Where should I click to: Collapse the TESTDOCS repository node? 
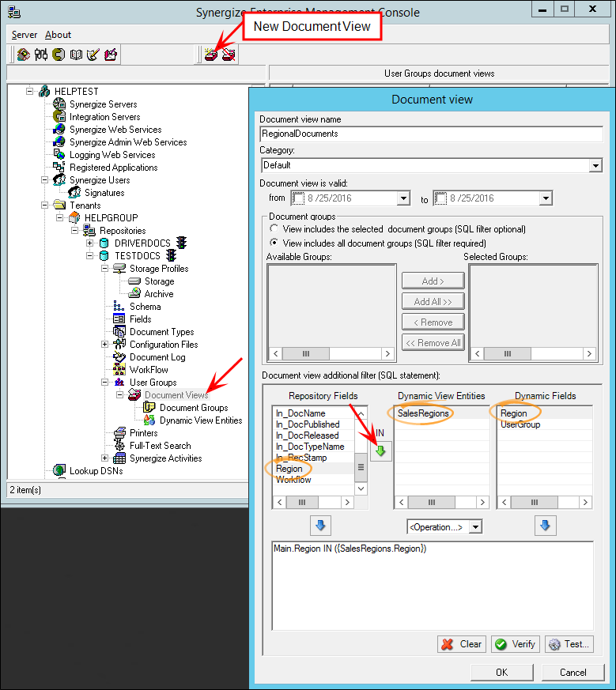(x=90, y=255)
